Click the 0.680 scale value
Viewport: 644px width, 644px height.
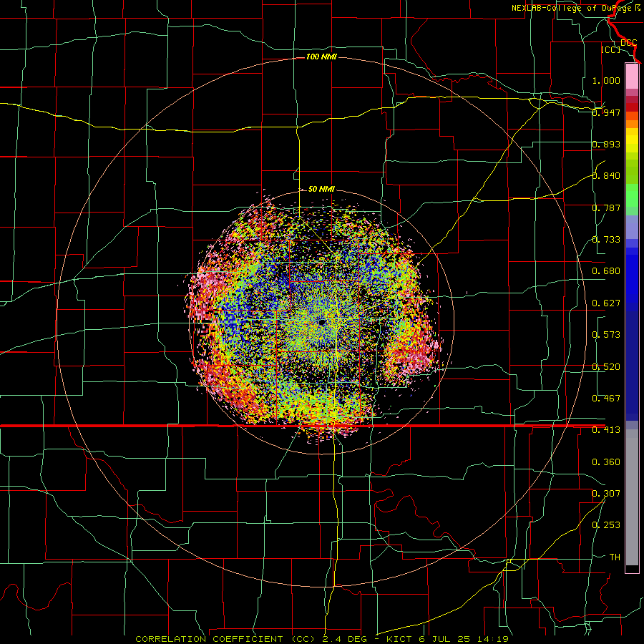[606, 271]
